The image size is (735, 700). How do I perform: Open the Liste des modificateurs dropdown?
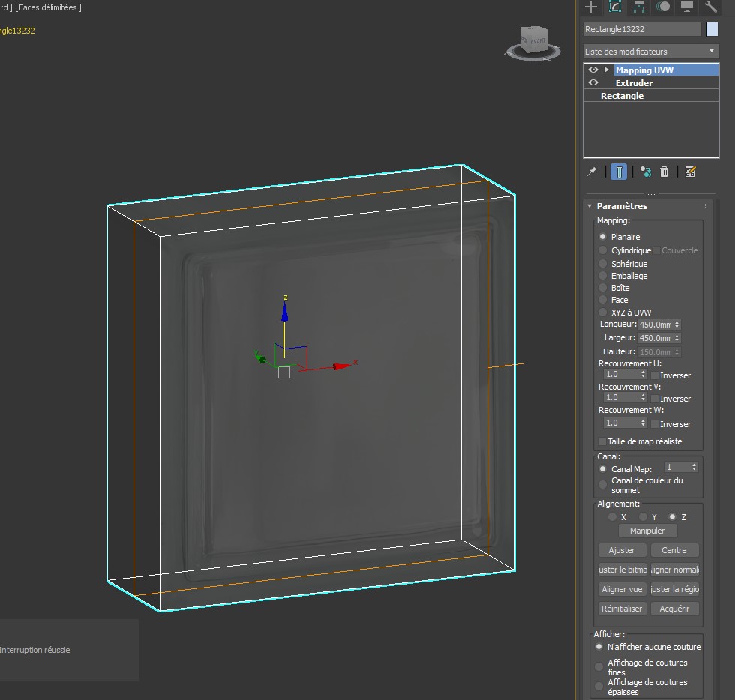(651, 52)
